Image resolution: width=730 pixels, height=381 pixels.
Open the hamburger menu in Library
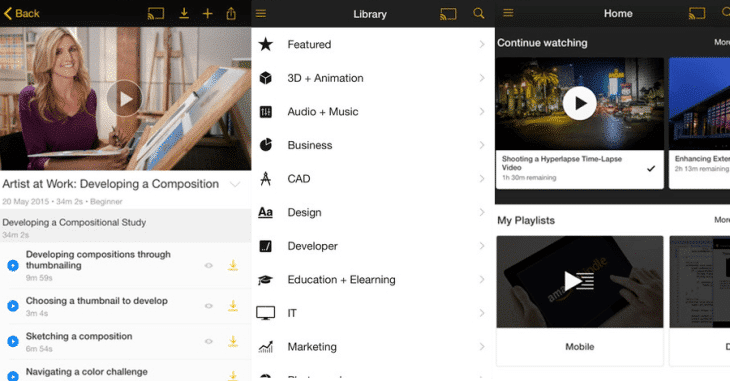tap(261, 14)
